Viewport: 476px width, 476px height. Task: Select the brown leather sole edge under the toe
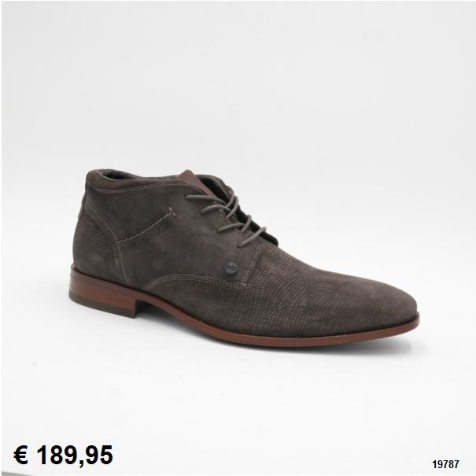click(x=349, y=338)
